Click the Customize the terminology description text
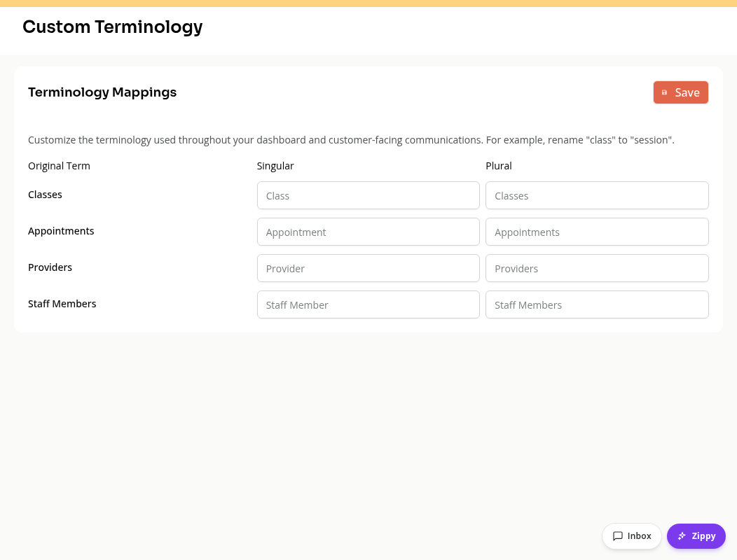The width and height of the screenshot is (737, 560). pos(351,140)
